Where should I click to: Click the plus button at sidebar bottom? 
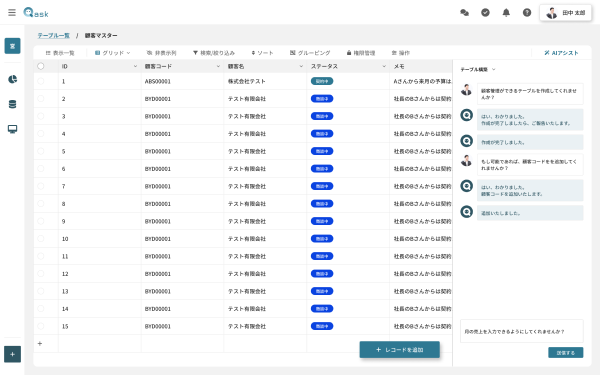[x=12, y=354]
